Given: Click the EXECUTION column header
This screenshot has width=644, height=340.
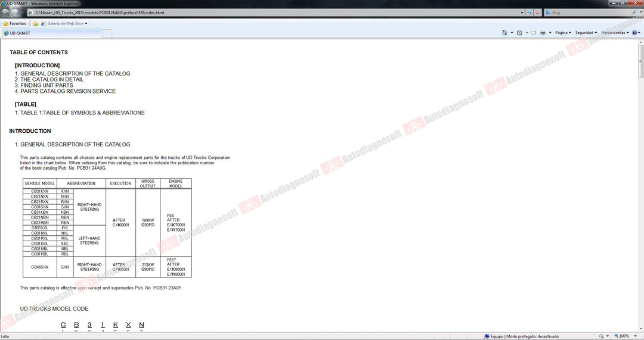Looking at the screenshot, I should 120,183.
